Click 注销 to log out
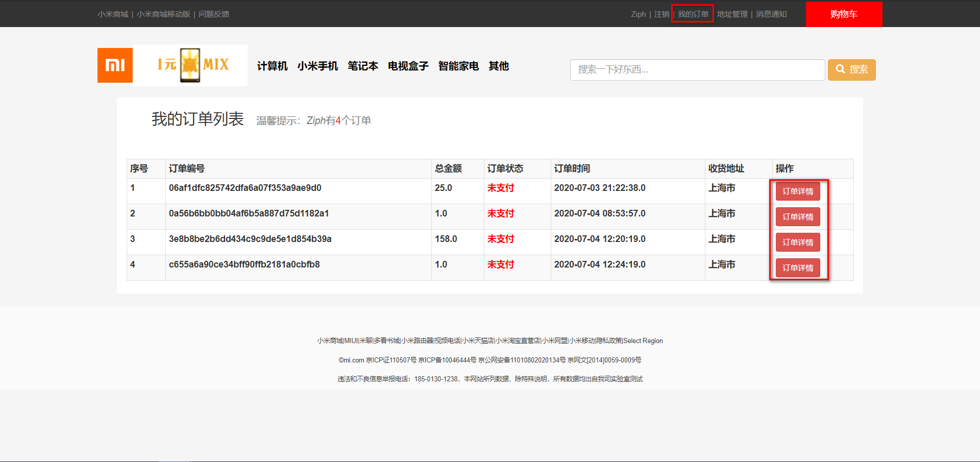The width and height of the screenshot is (980, 462). tap(661, 14)
